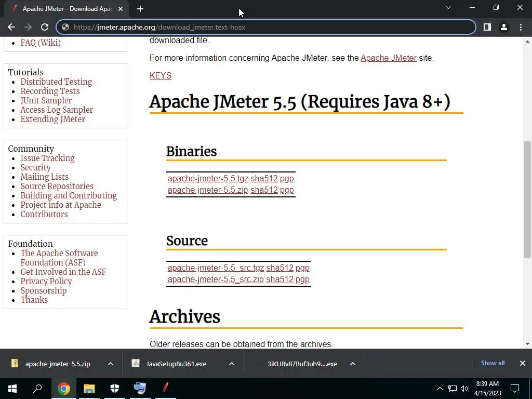Click the page vertical scrollbar thumb

(527, 199)
